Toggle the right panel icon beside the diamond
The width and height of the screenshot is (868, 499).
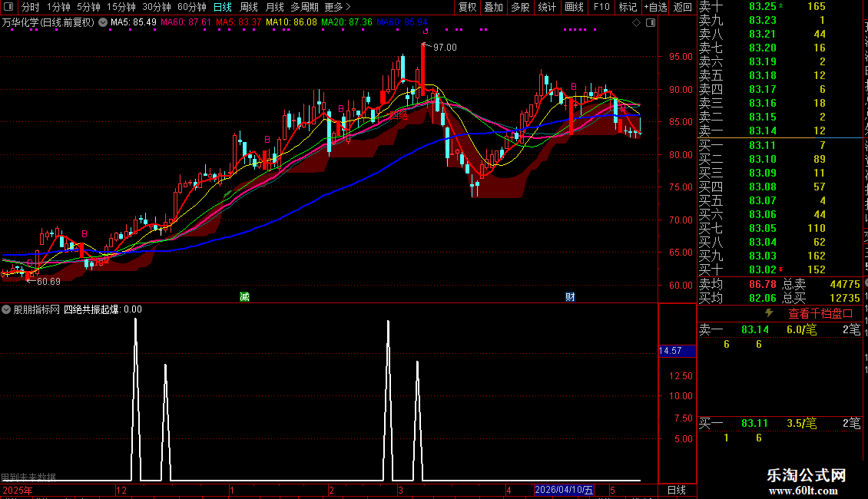click(x=651, y=23)
